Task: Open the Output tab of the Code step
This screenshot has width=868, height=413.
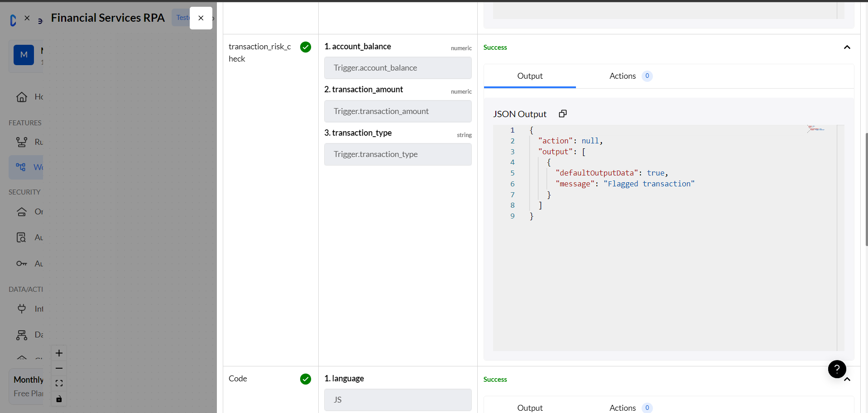Action: pyautogui.click(x=530, y=408)
